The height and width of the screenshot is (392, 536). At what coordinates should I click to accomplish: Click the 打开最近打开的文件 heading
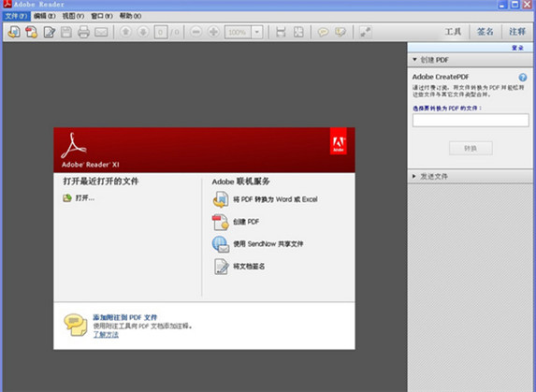(x=101, y=181)
